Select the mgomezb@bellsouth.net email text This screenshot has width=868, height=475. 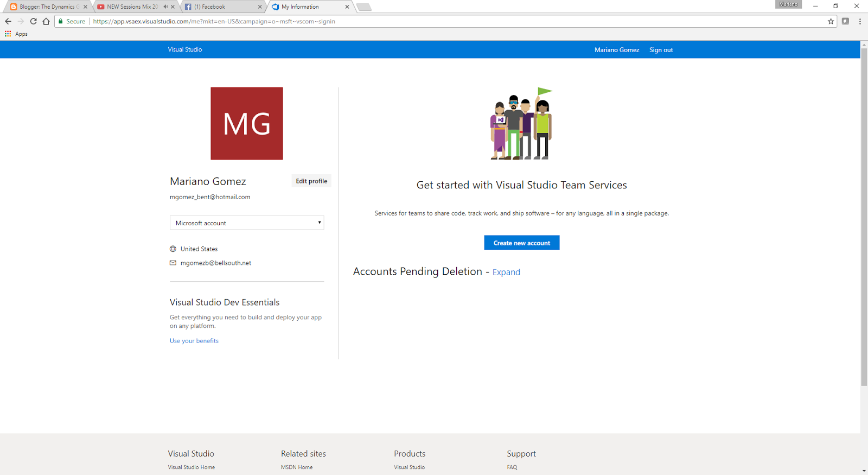click(x=216, y=263)
